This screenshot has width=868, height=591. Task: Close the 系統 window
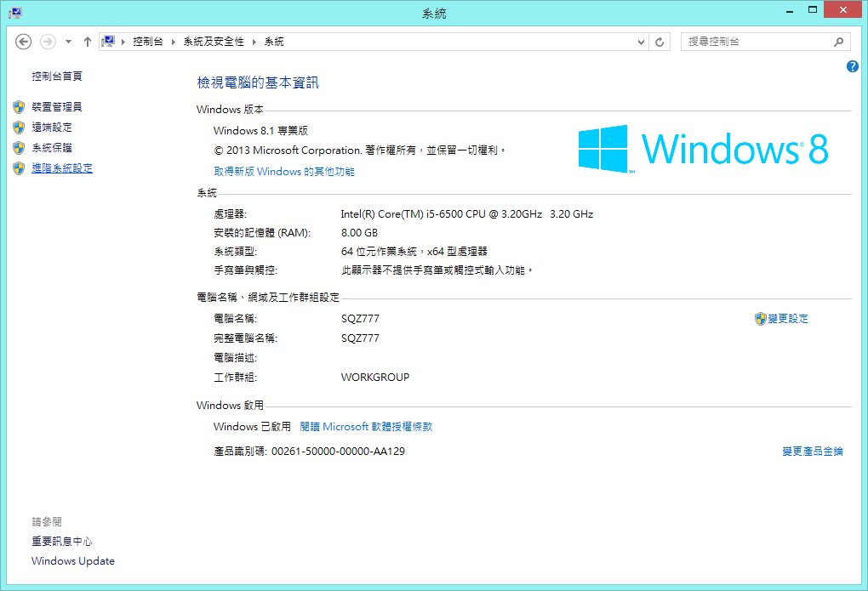click(x=842, y=10)
